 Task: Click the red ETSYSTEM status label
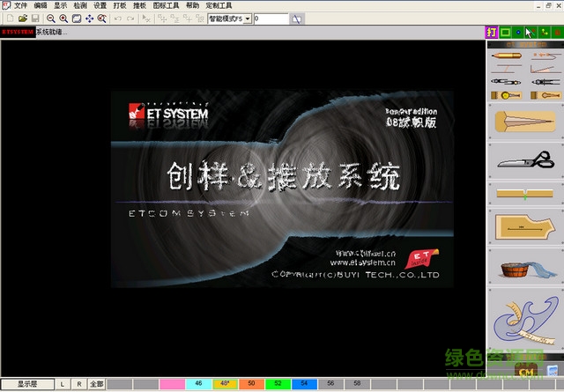coord(18,32)
